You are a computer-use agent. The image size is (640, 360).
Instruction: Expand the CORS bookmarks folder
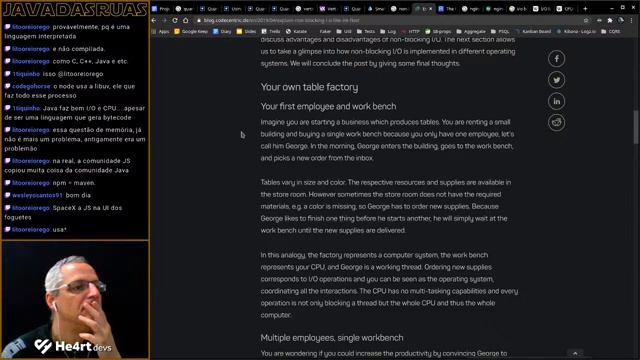[611, 31]
